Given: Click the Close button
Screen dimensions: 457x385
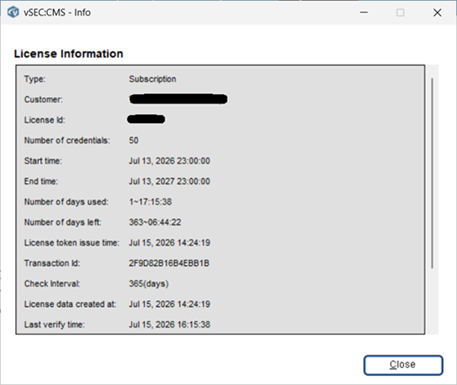Looking at the screenshot, I should [x=403, y=365].
